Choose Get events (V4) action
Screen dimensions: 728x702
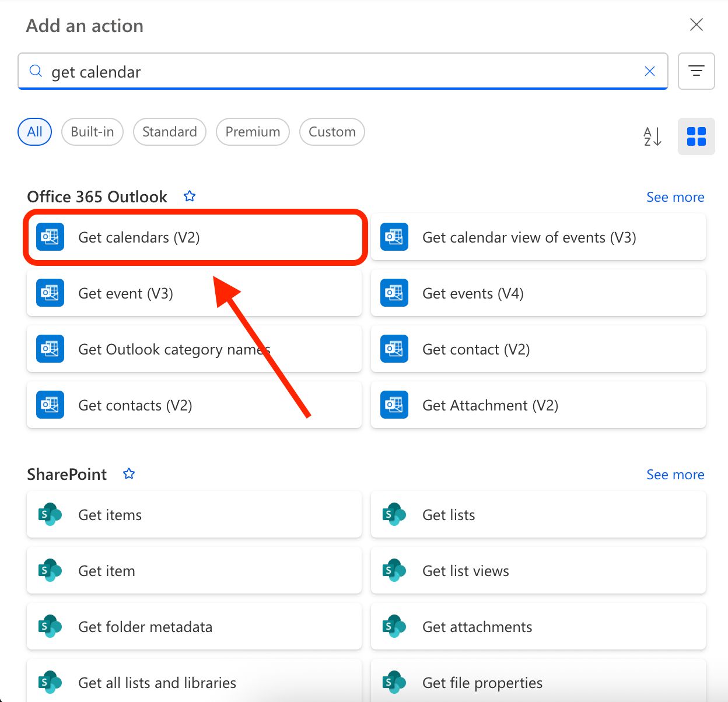coord(538,293)
